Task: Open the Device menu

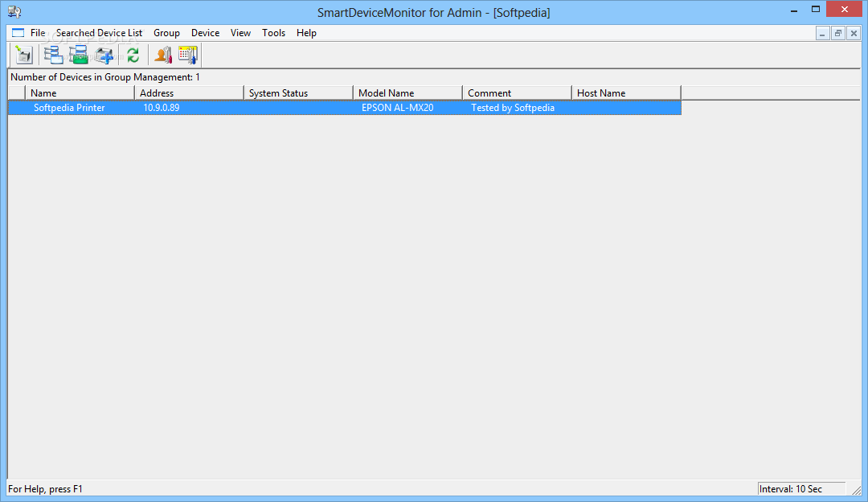Action: click(x=206, y=33)
